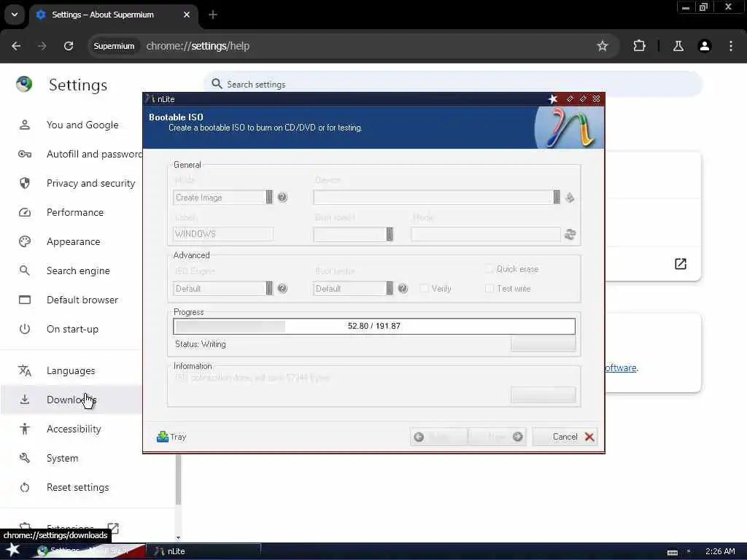Click the Media field in nLite
This screenshot has height=560, width=747.
click(485, 234)
